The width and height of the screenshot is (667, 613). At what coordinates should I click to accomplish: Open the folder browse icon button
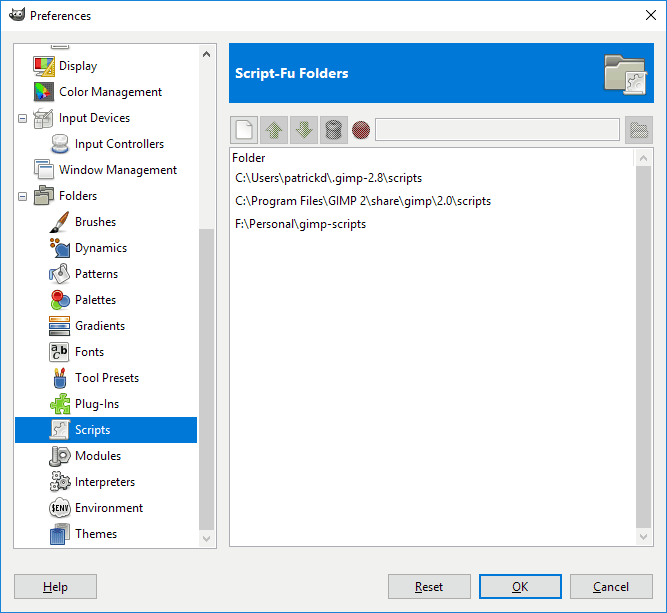(x=637, y=130)
